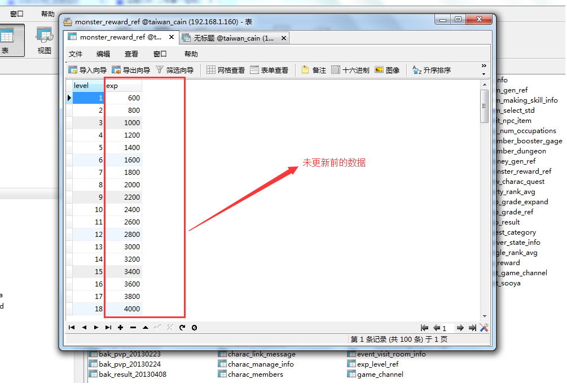567x392 pixels.
Task: Open the 文件 menu
Action: [x=76, y=54]
